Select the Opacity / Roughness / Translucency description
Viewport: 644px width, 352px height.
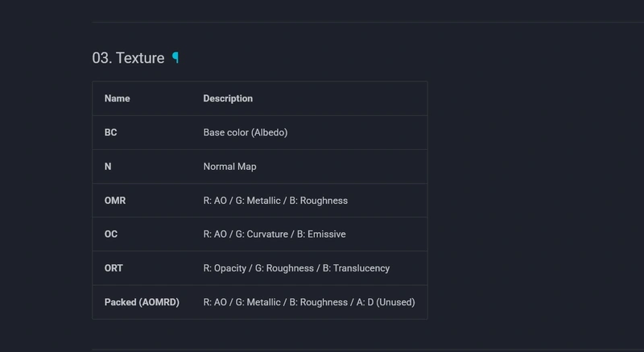[296, 268]
